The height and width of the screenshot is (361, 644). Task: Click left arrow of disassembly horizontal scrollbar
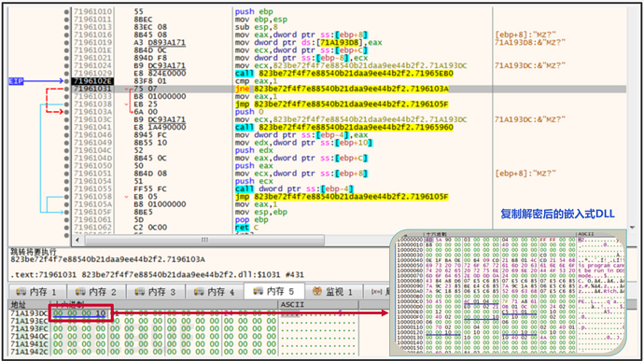(77, 240)
